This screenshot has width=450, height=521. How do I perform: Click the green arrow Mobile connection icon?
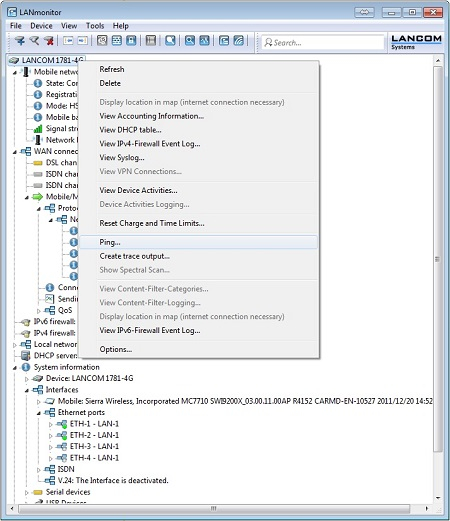[37, 197]
